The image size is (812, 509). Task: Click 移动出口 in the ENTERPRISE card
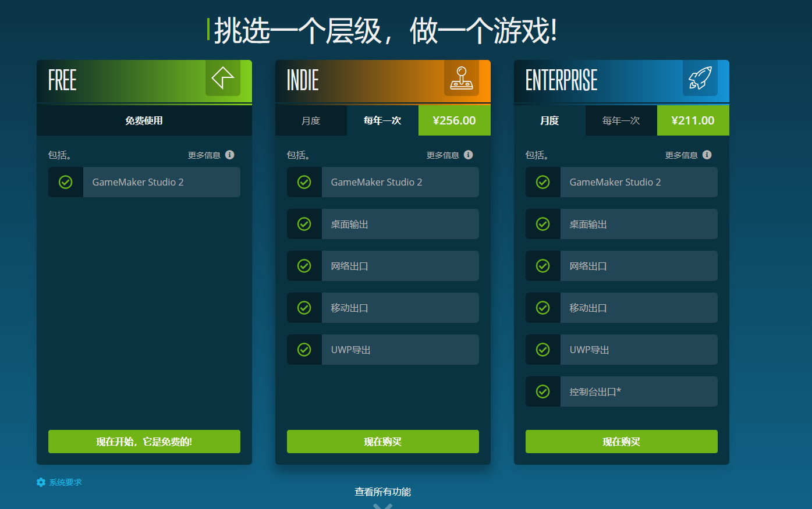tap(588, 308)
